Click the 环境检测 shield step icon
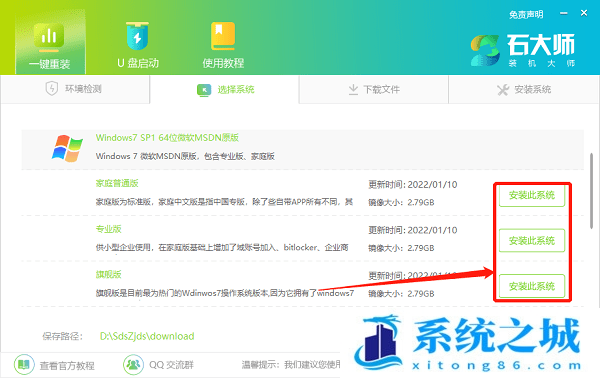The image size is (600, 378). point(52,89)
